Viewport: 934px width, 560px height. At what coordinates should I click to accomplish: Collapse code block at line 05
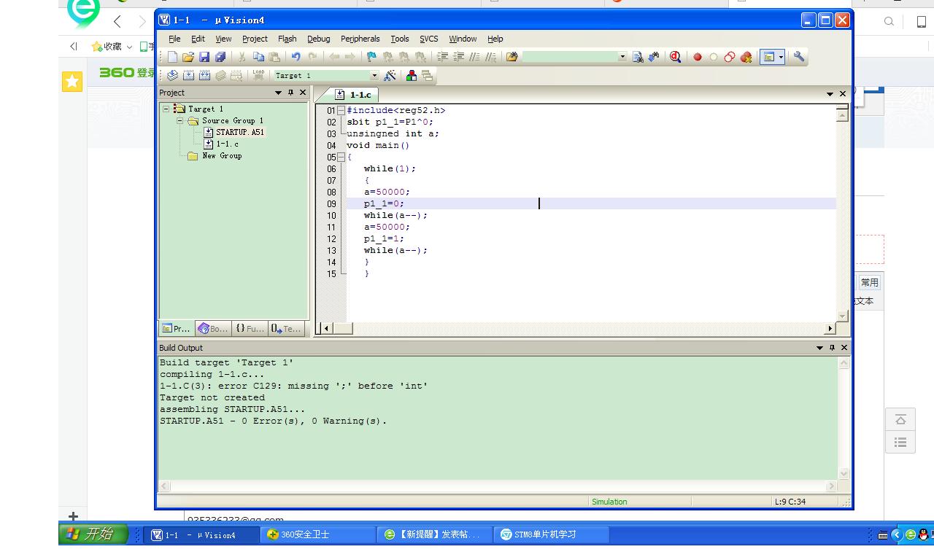pyautogui.click(x=341, y=157)
